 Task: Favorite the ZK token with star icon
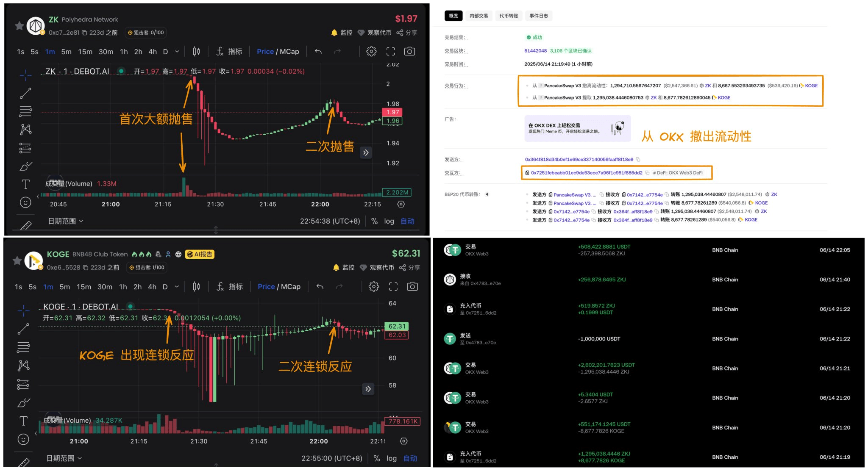19,26
